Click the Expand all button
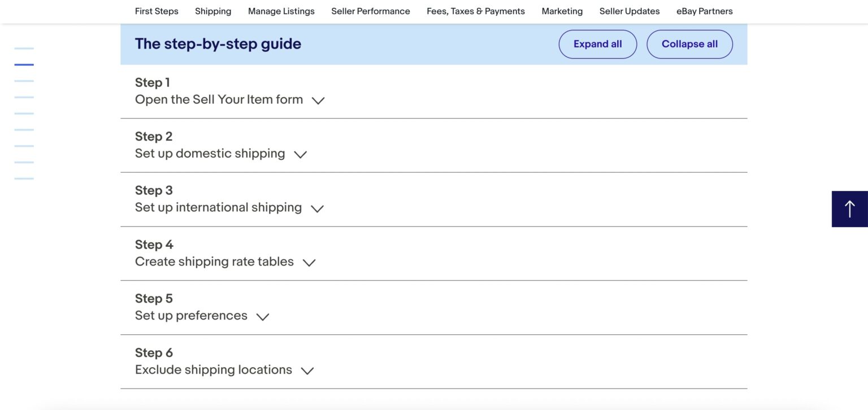Screen dimensions: 868x410 [x=597, y=43]
